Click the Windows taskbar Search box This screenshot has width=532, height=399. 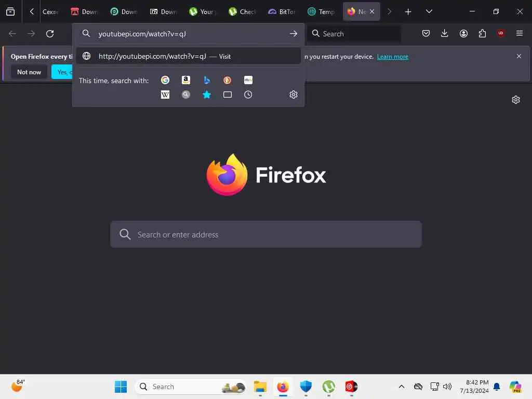(191, 387)
